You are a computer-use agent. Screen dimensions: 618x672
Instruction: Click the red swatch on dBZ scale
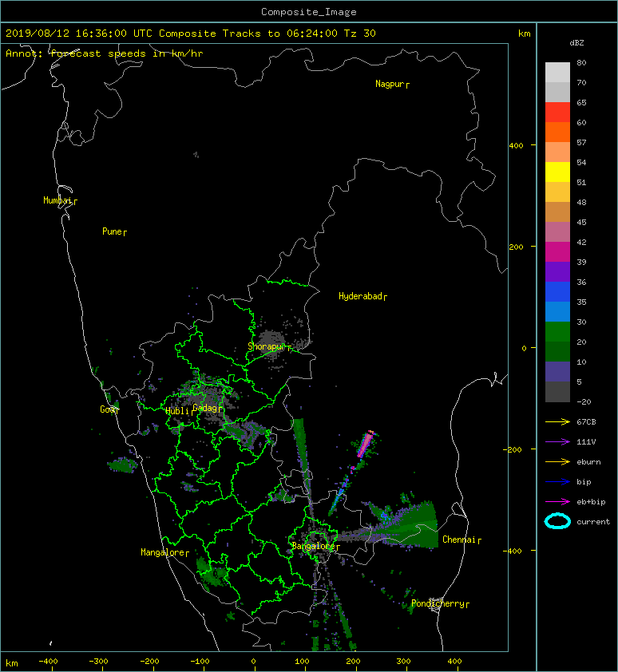[557, 112]
